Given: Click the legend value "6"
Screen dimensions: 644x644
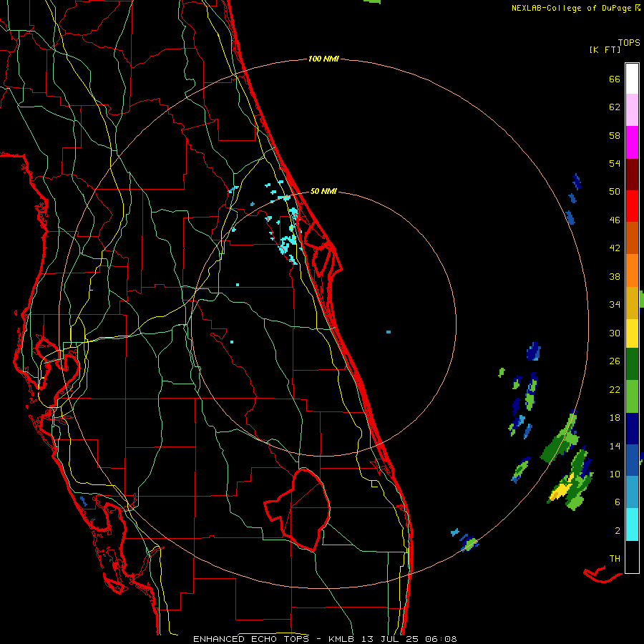Looking at the screenshot, I should point(618,502).
